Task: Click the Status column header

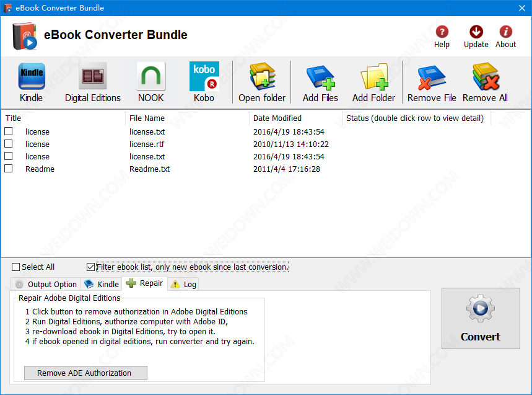Action: [x=417, y=118]
